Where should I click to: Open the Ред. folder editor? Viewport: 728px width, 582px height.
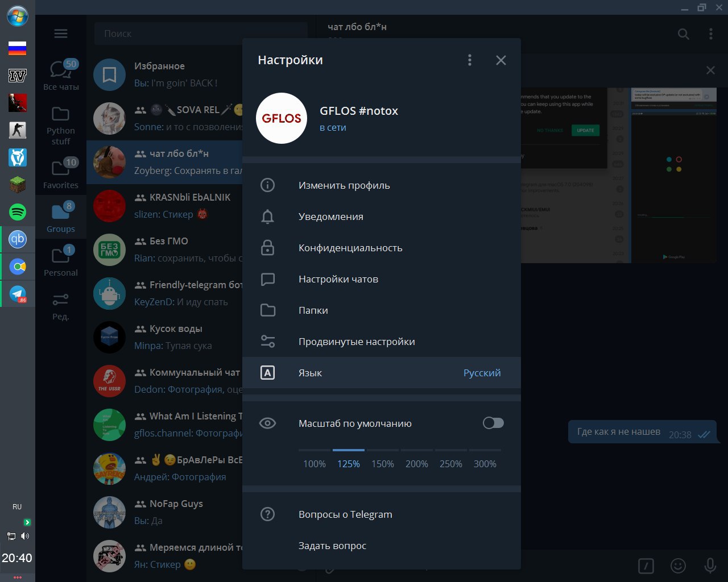tap(61, 306)
